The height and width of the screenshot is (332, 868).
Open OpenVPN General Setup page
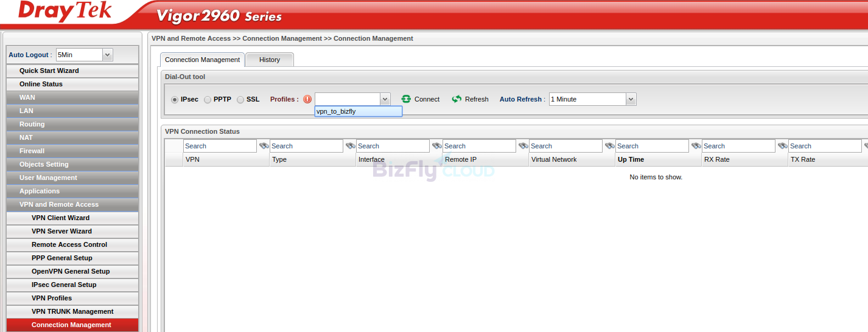click(72, 271)
